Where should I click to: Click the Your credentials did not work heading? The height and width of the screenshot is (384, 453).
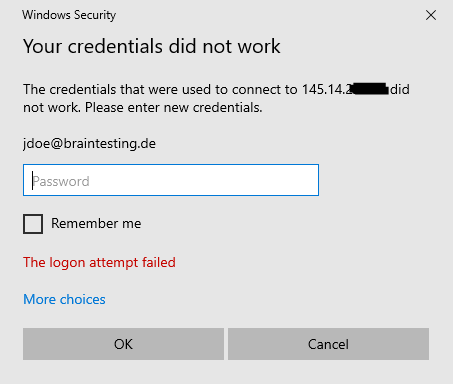click(x=152, y=46)
